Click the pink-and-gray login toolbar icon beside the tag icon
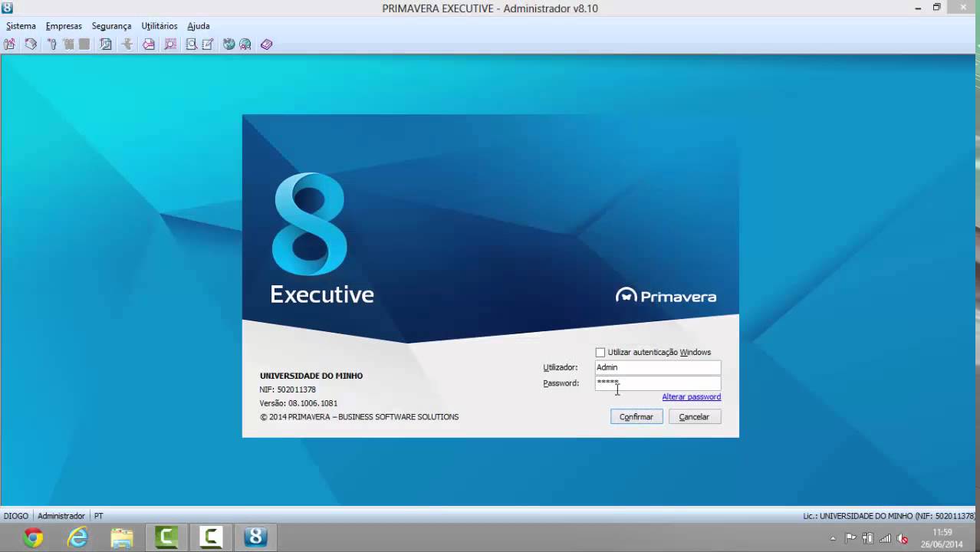This screenshot has height=552, width=980. point(9,44)
